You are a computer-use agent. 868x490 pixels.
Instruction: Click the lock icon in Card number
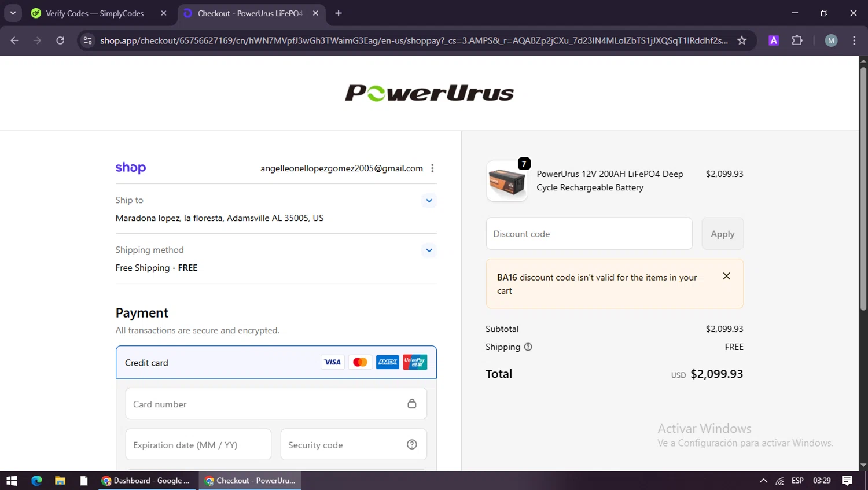412,404
